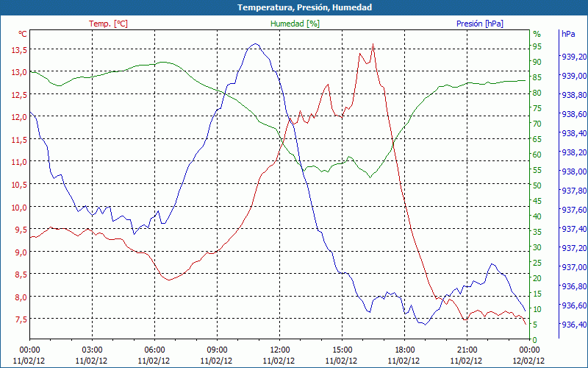Click the "21:00" time axis label

pos(467,350)
